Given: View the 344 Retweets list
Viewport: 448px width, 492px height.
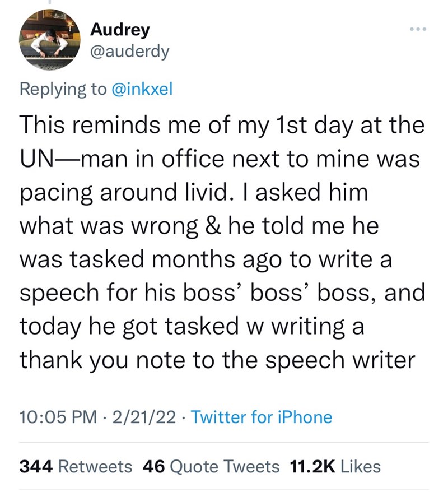Looking at the screenshot, I should (76, 466).
